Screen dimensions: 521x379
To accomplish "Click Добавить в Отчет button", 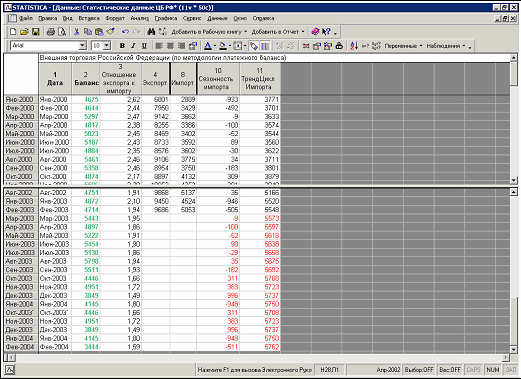I will pyautogui.click(x=278, y=32).
